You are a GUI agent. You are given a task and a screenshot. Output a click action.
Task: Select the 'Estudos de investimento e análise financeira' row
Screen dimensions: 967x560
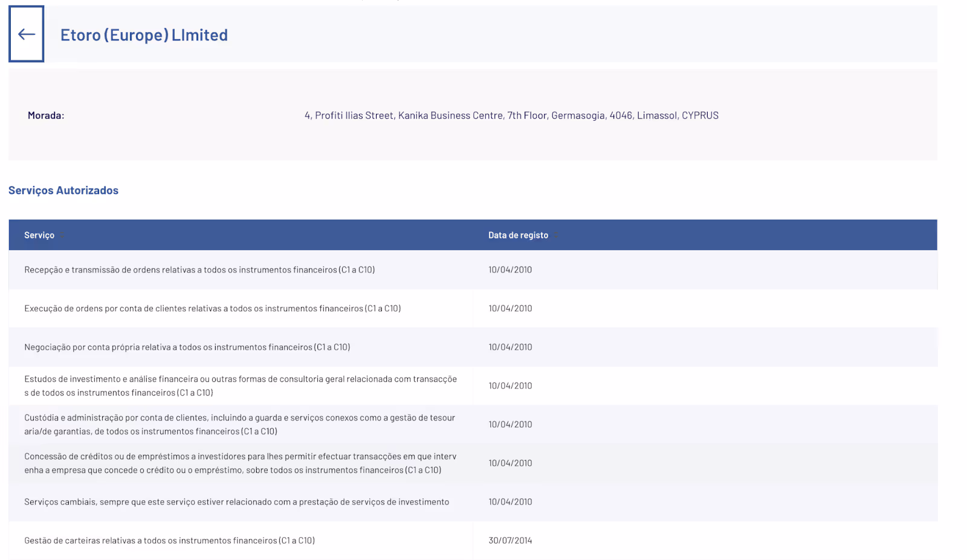coord(473,386)
